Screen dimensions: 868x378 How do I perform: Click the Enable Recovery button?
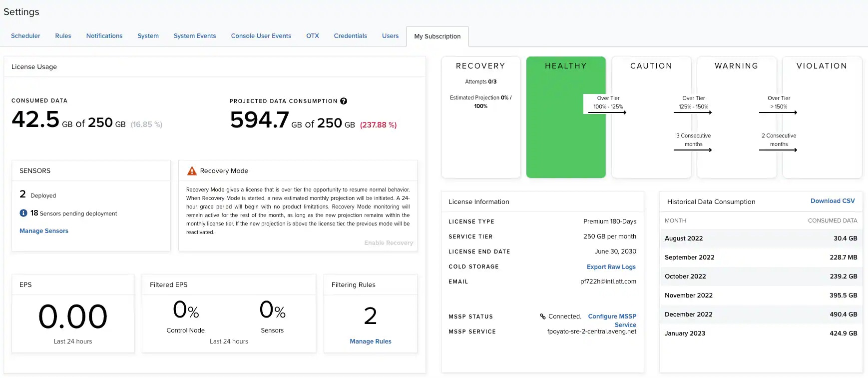point(389,243)
